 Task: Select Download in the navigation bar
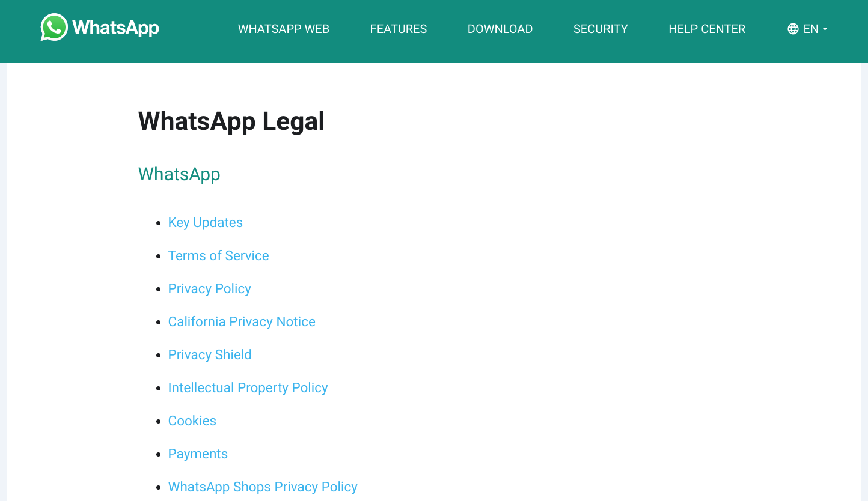(x=500, y=29)
